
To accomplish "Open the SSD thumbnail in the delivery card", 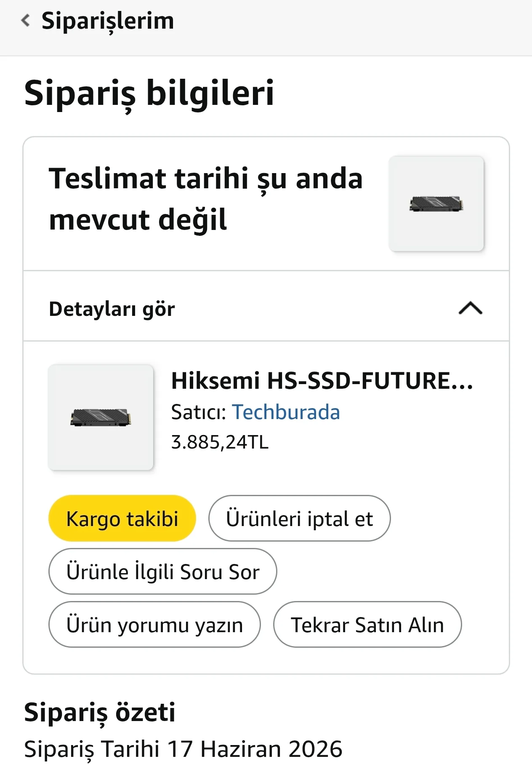I will [436, 204].
